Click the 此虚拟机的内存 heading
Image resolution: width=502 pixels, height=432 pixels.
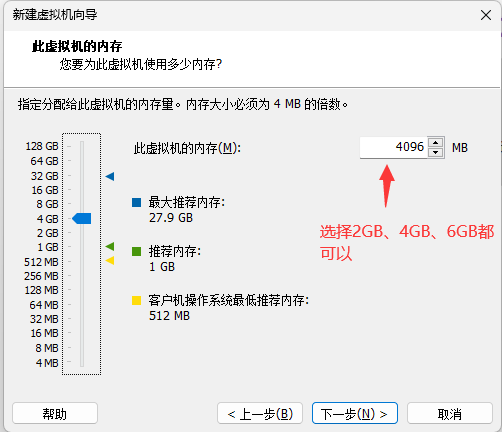pos(77,46)
